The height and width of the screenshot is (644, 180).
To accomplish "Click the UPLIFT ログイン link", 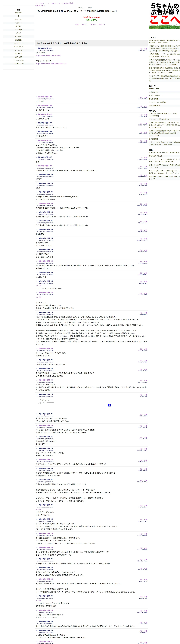I will (41, 6).
